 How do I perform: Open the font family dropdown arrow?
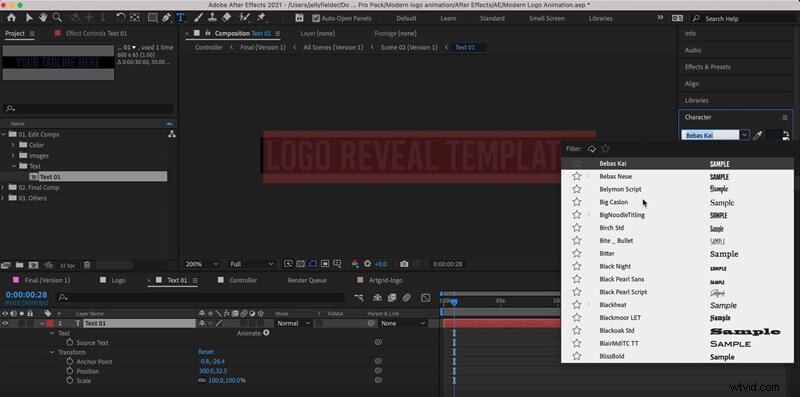pos(744,135)
